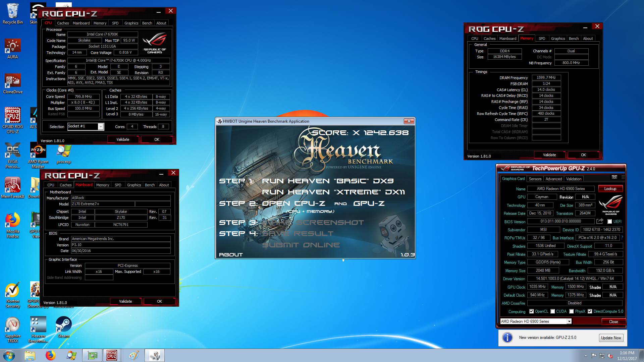
Task: Click RUN HEAVEN "BASIC" DX9
Action: (328, 181)
